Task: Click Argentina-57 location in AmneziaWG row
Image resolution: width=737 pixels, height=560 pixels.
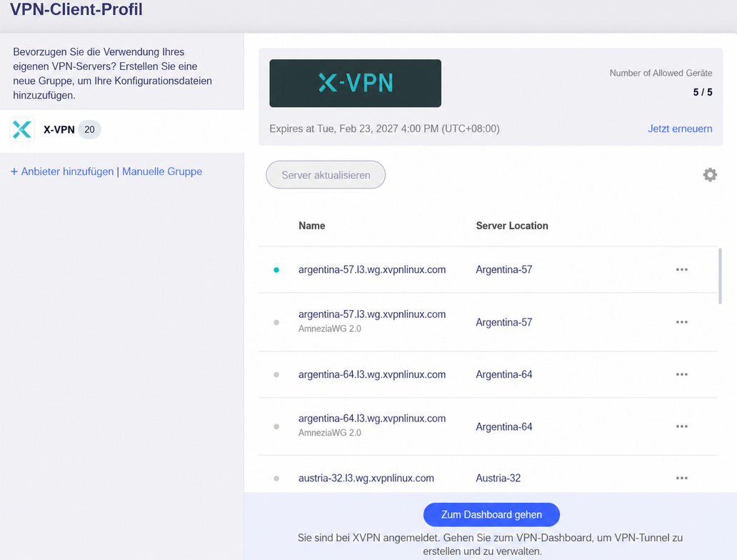Action: (504, 322)
